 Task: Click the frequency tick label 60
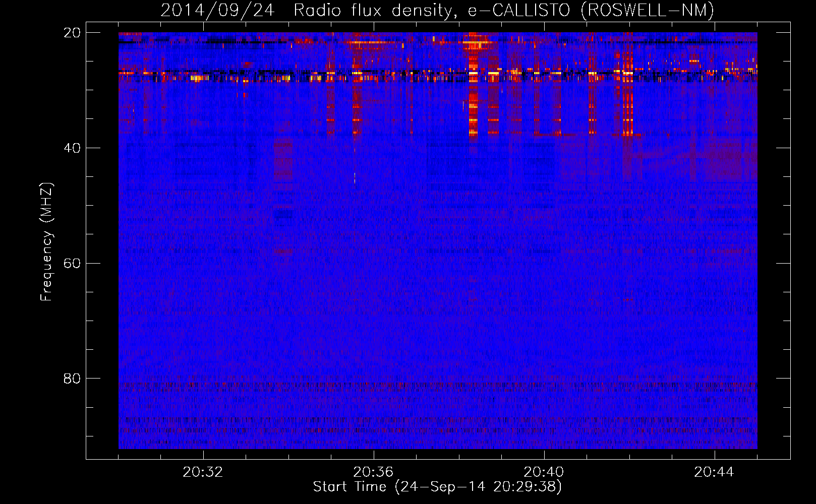72,264
